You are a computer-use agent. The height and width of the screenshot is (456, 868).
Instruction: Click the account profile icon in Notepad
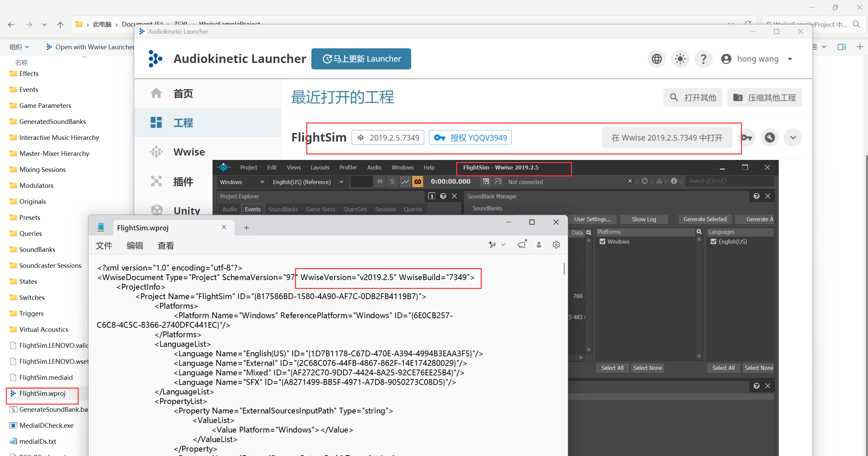[539, 245]
